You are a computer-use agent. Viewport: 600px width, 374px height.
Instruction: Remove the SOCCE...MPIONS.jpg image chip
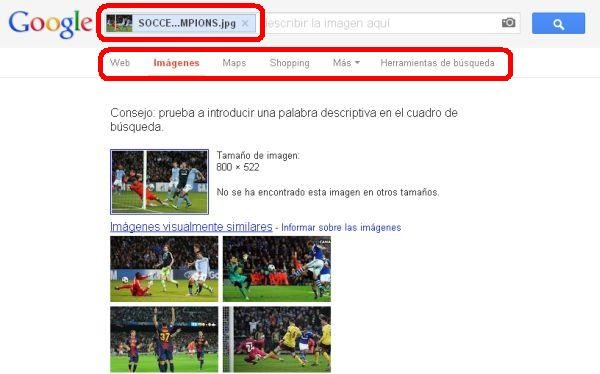click(245, 23)
